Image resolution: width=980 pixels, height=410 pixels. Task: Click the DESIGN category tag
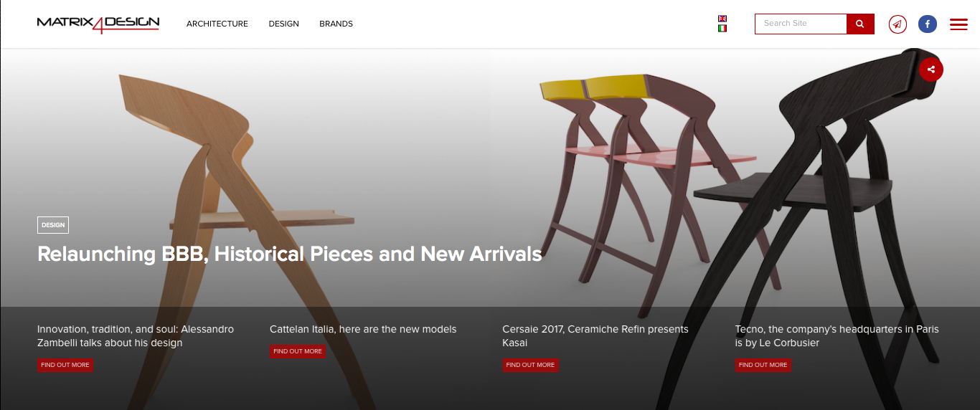coord(53,225)
